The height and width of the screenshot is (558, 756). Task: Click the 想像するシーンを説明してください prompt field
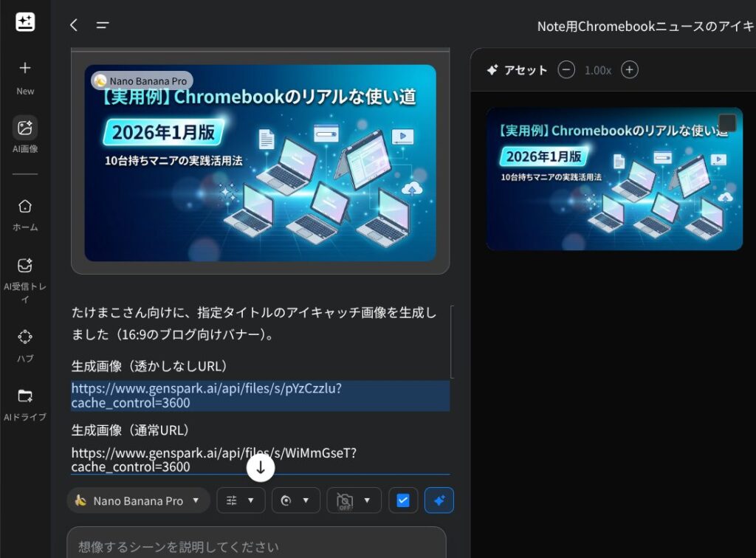coord(256,546)
